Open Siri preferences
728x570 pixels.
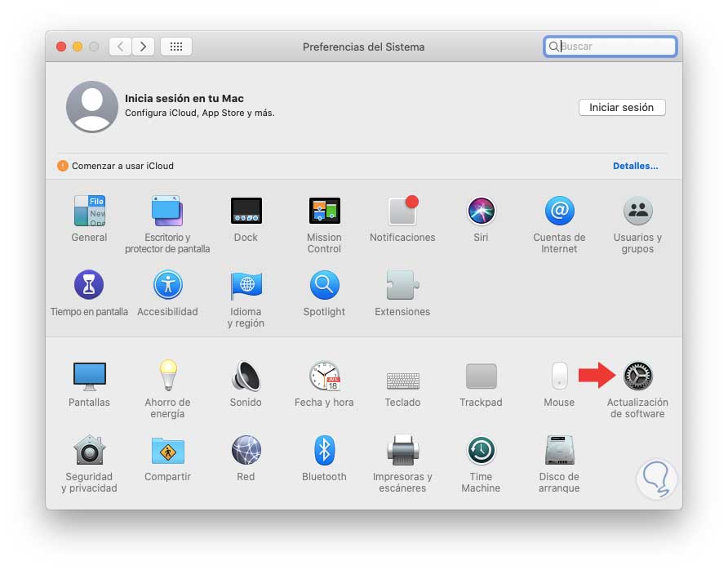pos(481,211)
